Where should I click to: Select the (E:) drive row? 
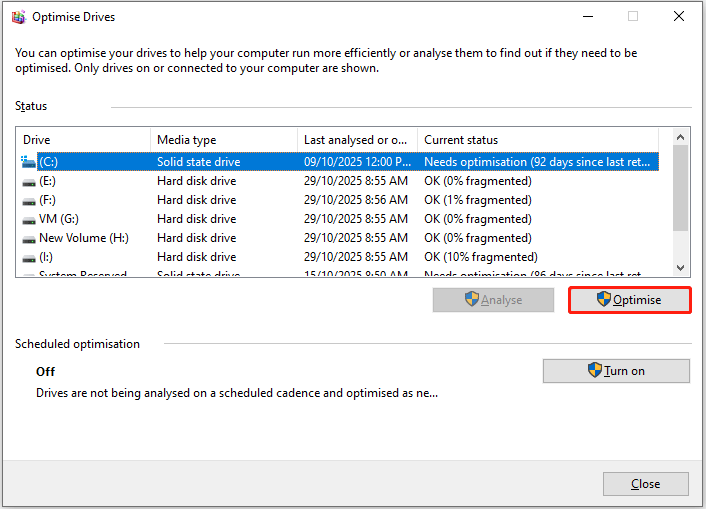coord(340,181)
